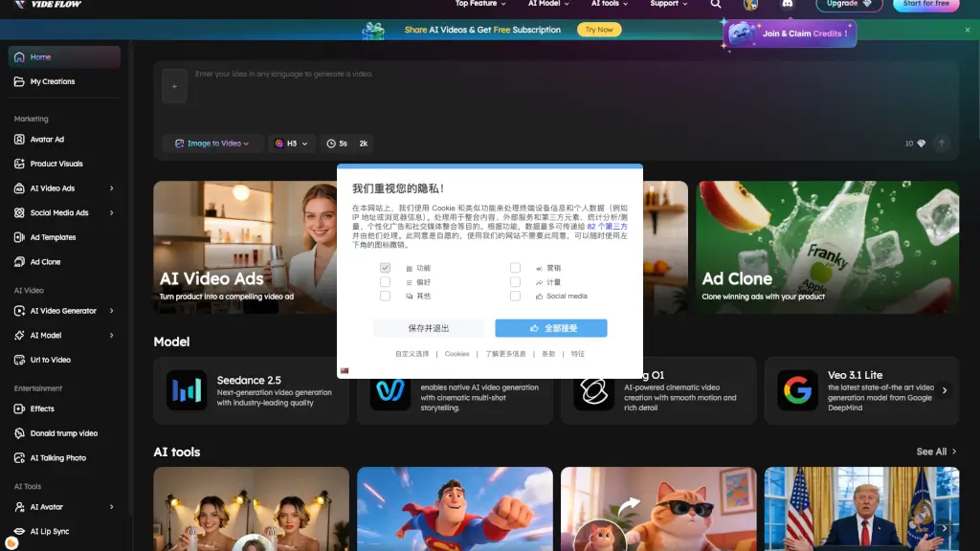Open the AI Model header menu
Image resolution: width=980 pixels, height=551 pixels.
[x=548, y=4]
